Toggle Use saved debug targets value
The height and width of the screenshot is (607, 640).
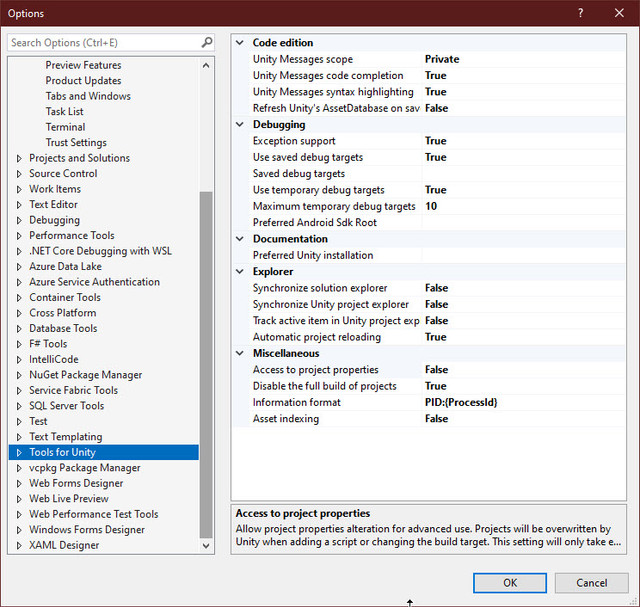click(524, 157)
